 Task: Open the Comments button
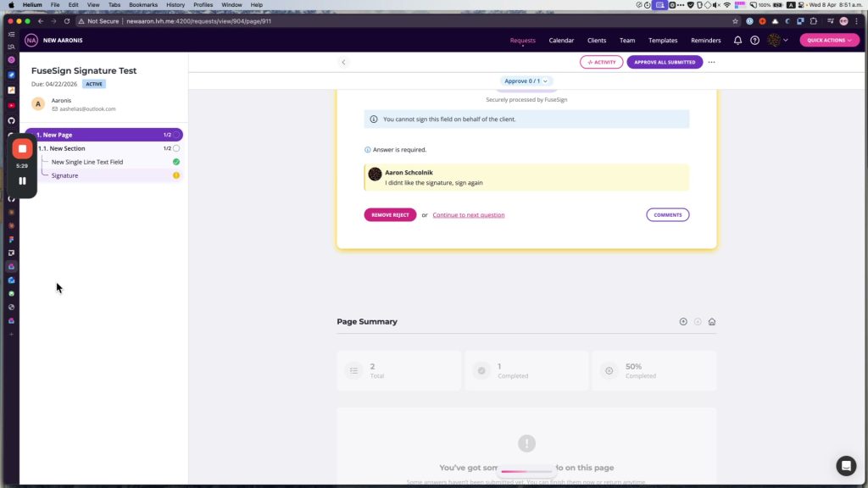click(x=668, y=214)
